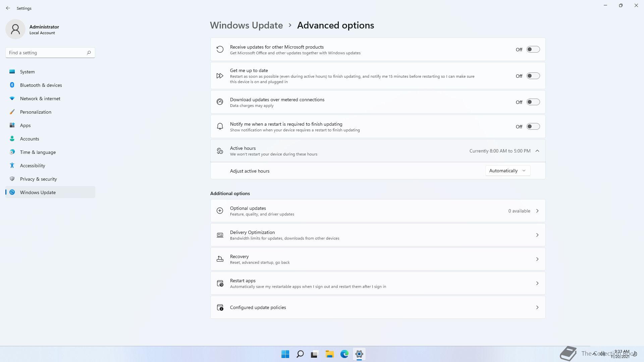The width and height of the screenshot is (644, 362).
Task: Click the taskbar Search icon
Action: 300,354
